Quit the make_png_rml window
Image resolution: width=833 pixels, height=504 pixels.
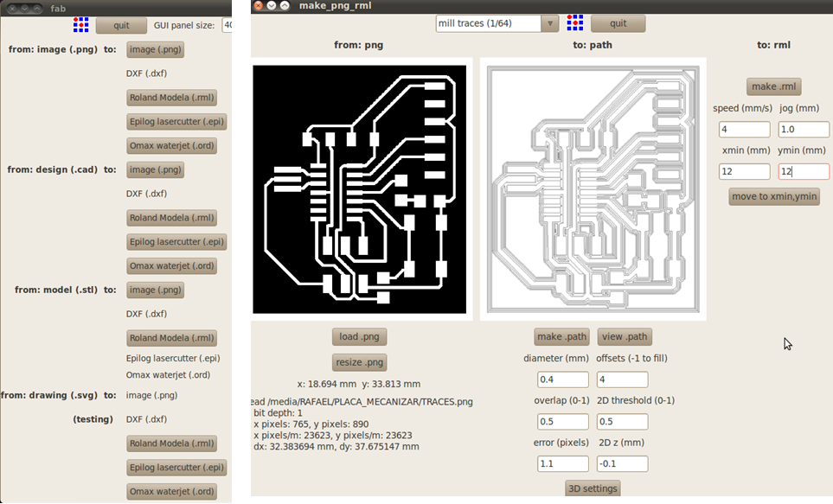click(618, 23)
